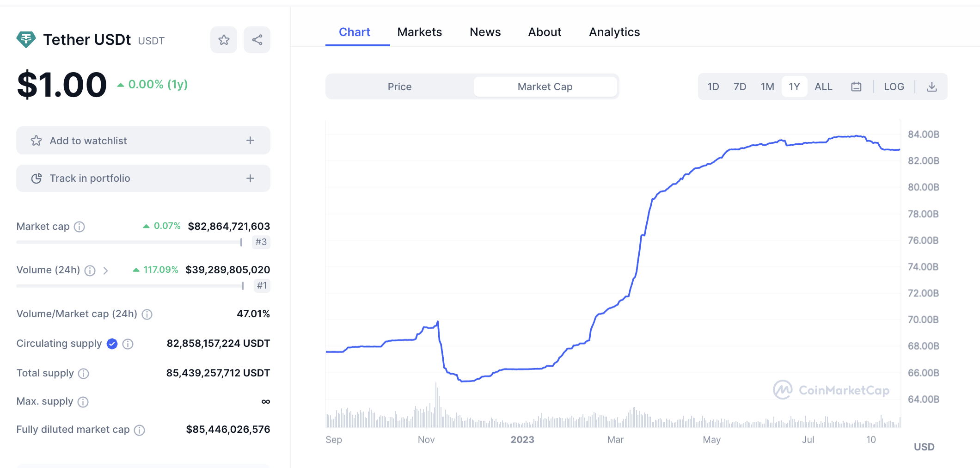Select Market Cap chart toggle
Image resolution: width=980 pixels, height=468 pixels.
tap(545, 86)
